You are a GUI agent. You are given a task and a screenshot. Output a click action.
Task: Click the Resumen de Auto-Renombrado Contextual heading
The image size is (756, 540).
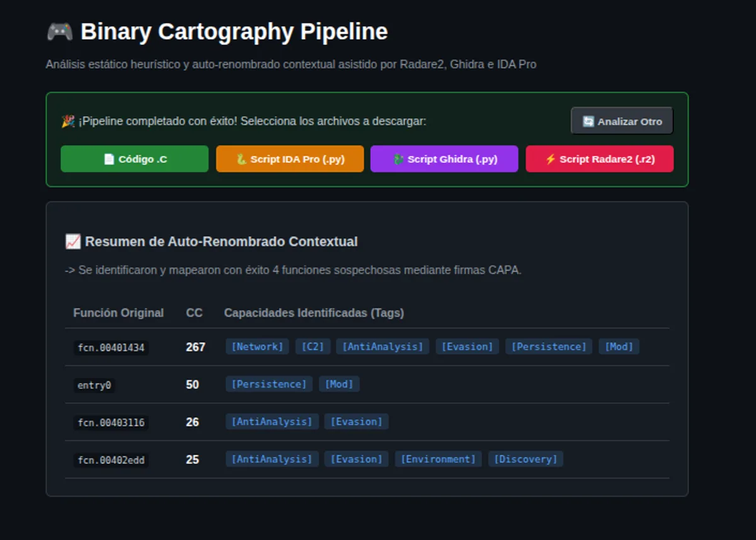pos(221,241)
